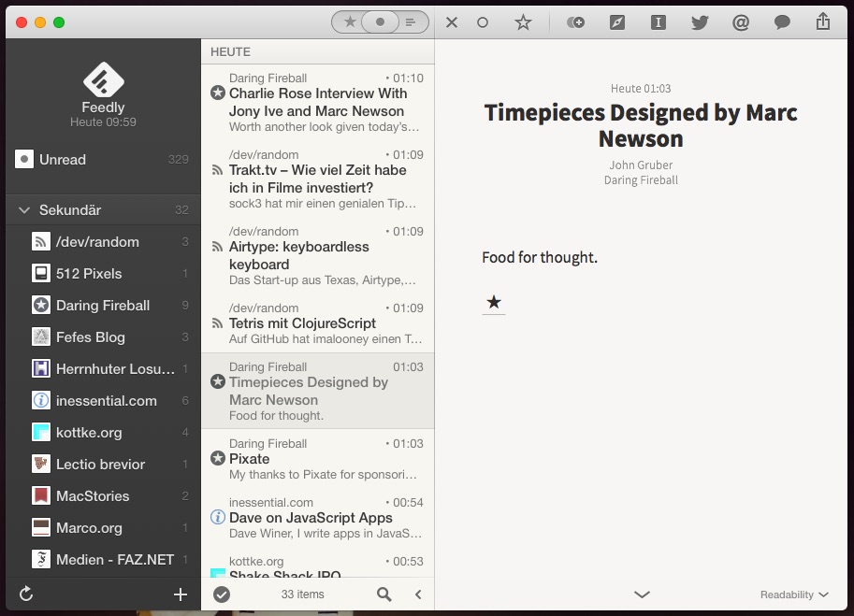Open the kottke.org feed in sidebar
Viewport: 854px width, 616px height.
(103, 433)
